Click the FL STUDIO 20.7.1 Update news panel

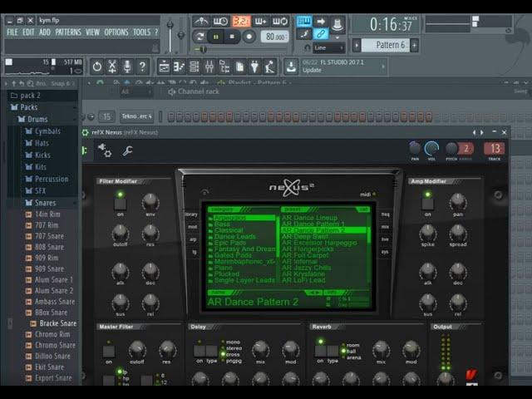[343, 66]
